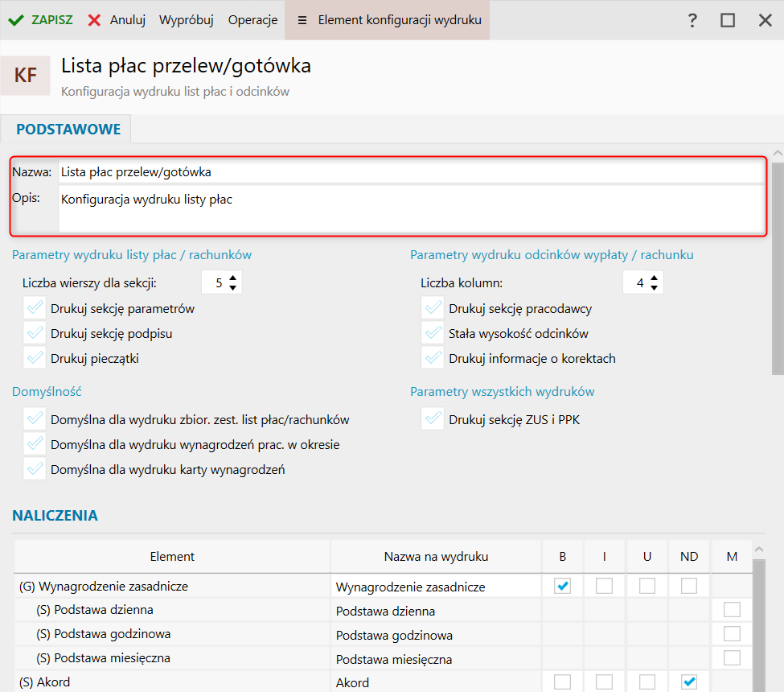Toggle Drukuj informacje o korektach checkbox
Viewport: 784px width, 692px height.
[433, 358]
